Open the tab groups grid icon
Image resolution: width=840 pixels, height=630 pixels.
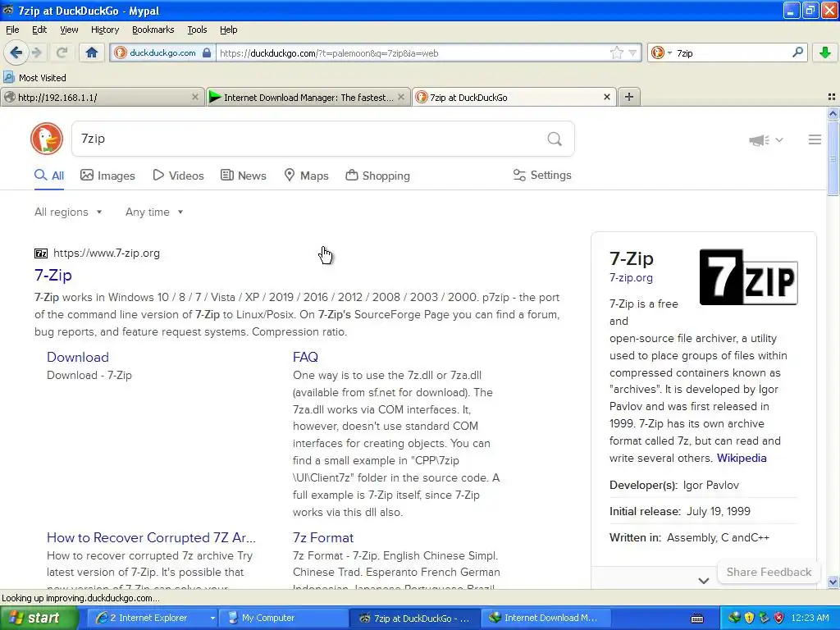pos(832,97)
